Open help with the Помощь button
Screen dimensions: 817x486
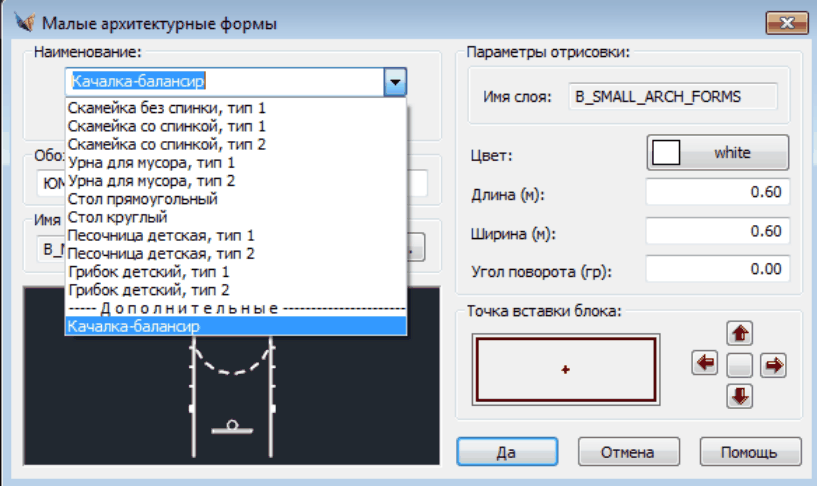pos(749,452)
